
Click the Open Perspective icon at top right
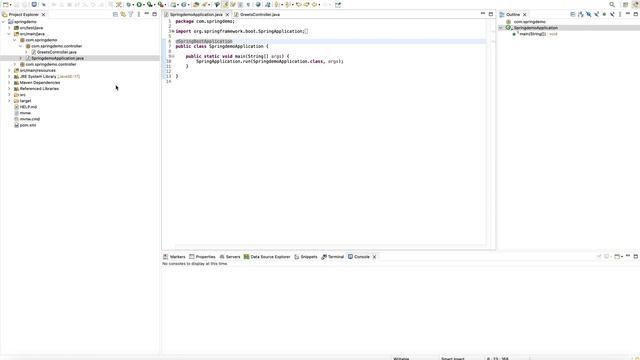[625, 4]
